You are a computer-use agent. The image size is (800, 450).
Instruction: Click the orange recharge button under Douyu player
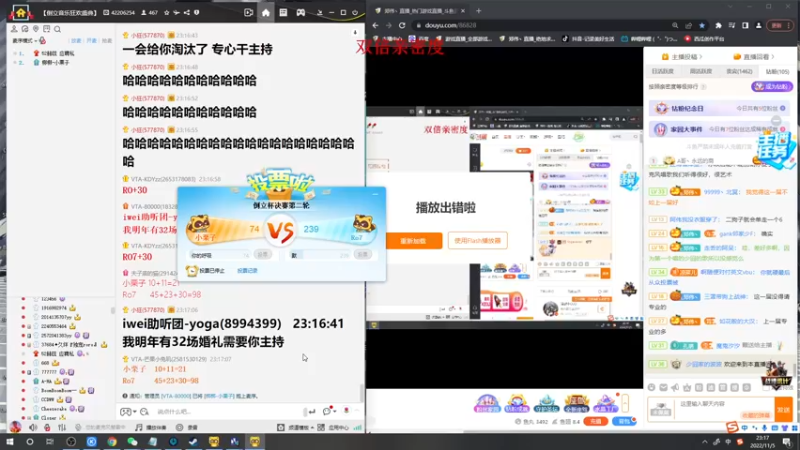coord(595,421)
